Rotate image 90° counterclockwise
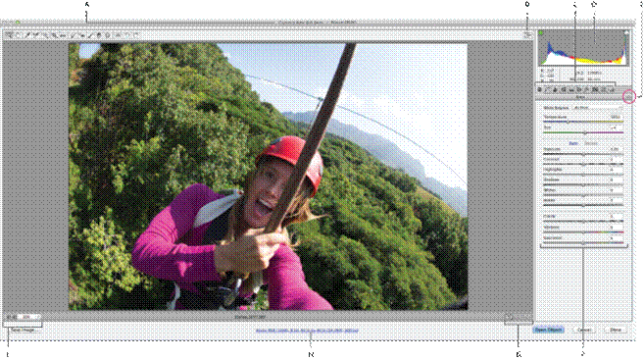The image size is (644, 359). (126, 35)
